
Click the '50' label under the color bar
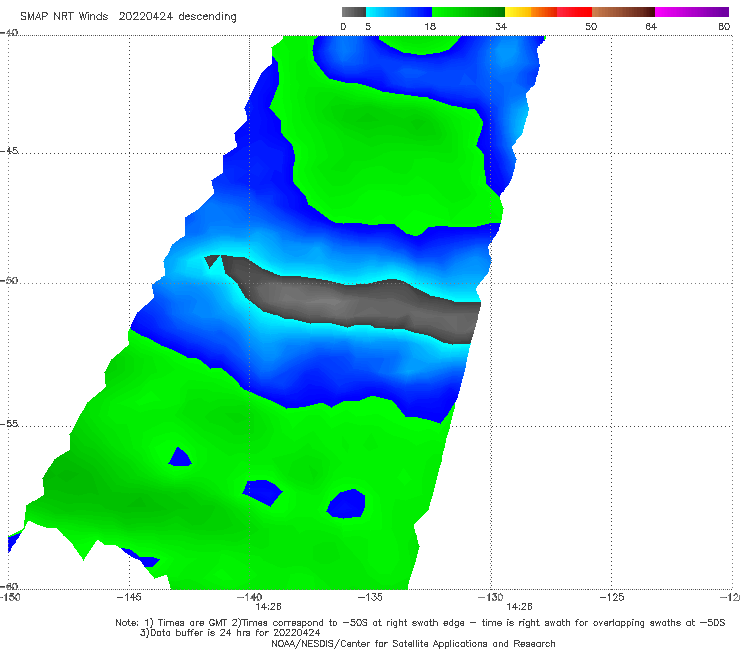(x=591, y=26)
